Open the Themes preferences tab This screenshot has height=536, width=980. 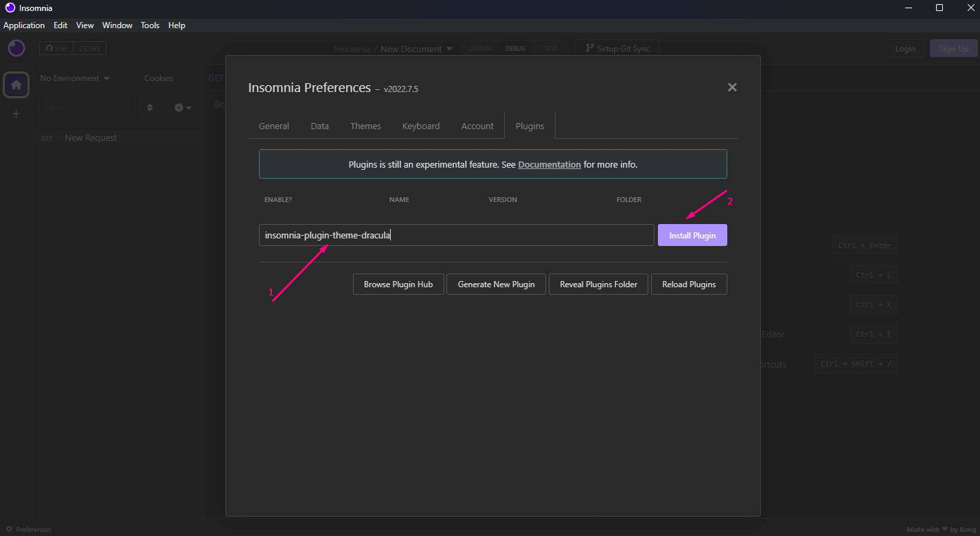click(365, 126)
